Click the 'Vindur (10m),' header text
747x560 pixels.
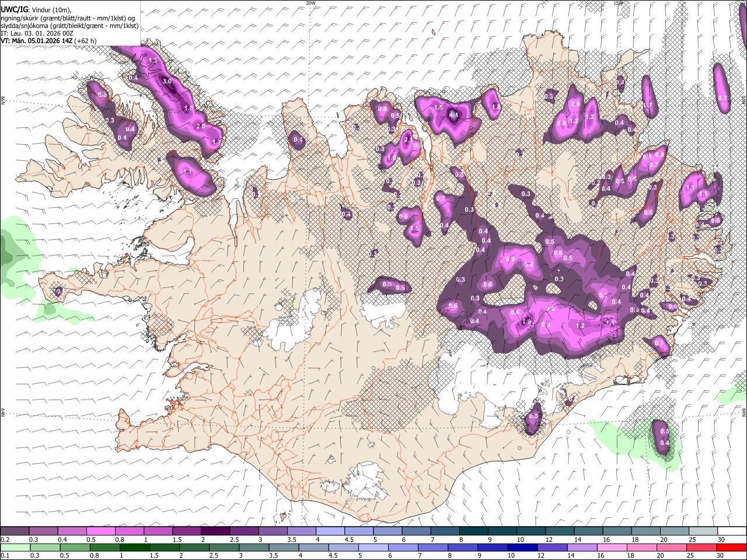[51, 9]
